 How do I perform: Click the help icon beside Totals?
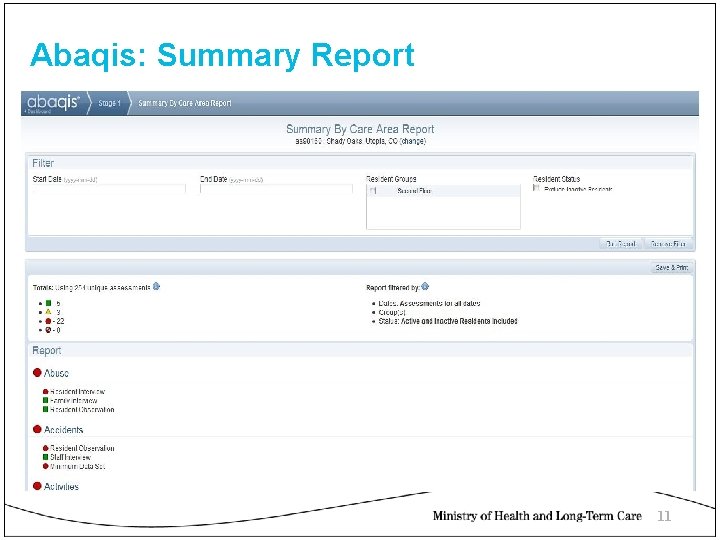(156, 287)
